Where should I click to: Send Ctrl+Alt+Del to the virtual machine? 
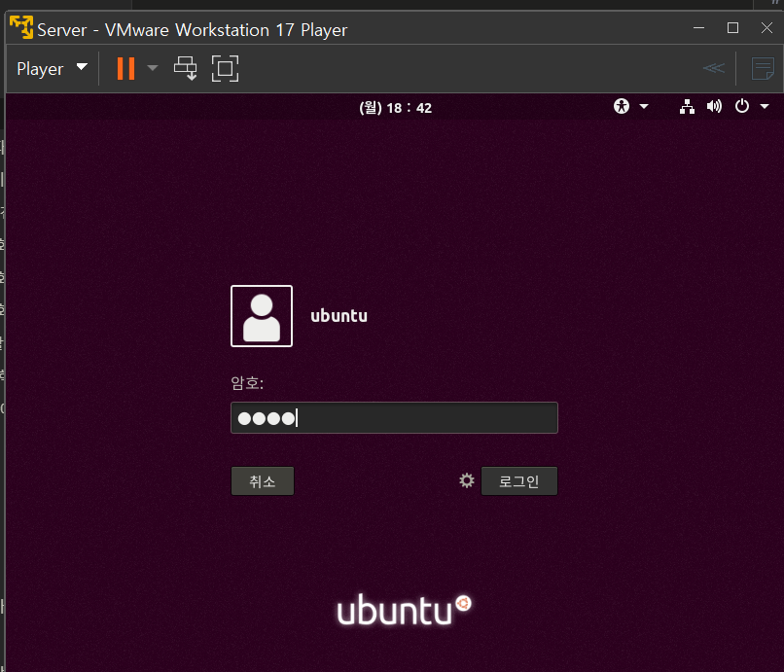coord(186,68)
